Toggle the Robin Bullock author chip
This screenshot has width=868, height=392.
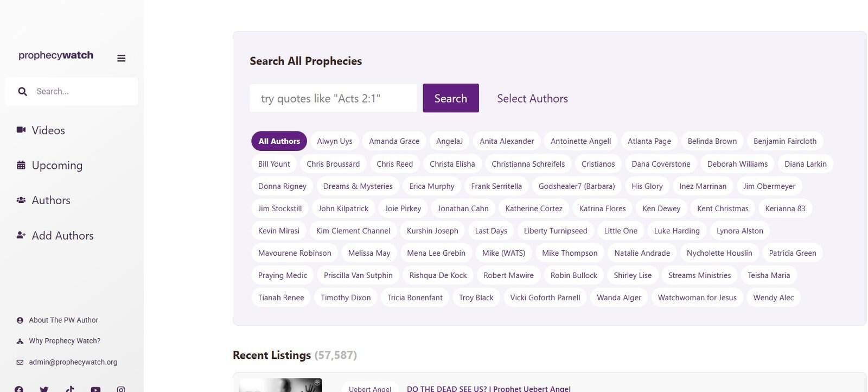(573, 275)
